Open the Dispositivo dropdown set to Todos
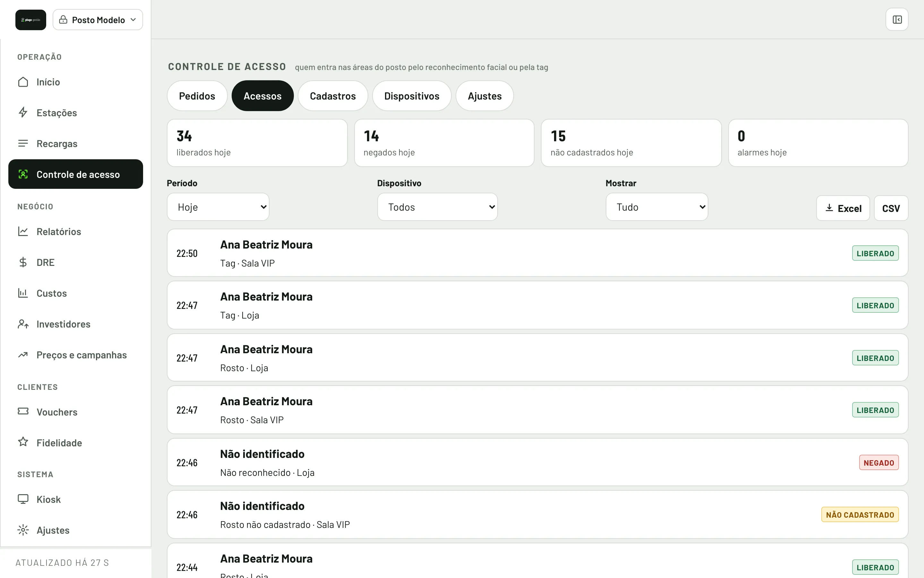Image resolution: width=924 pixels, height=578 pixels. point(438,207)
